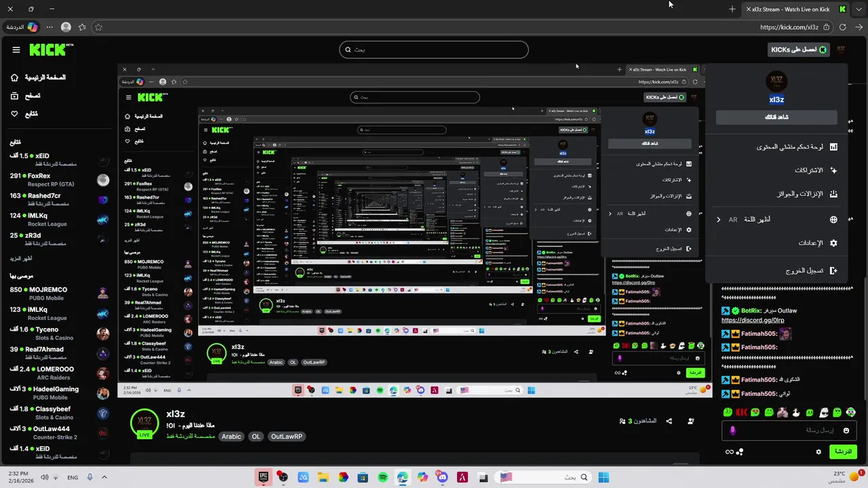868x488 pixels.
Task: Select the xl3z Stream browser tab
Action: [x=795, y=9]
